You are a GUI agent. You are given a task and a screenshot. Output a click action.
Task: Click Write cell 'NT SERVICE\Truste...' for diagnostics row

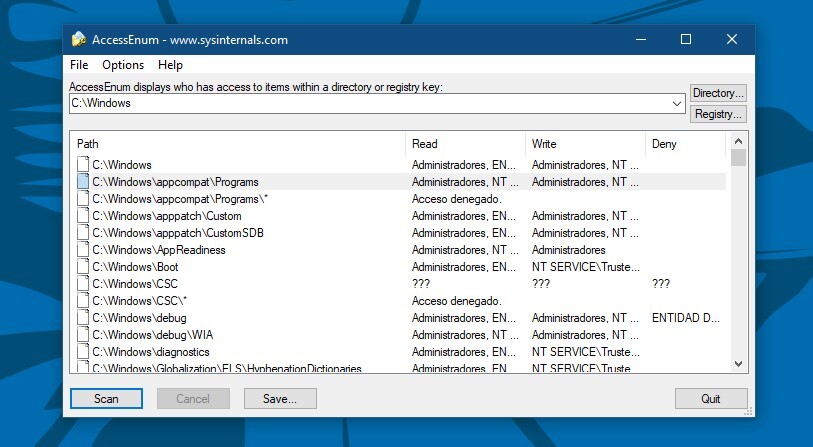[x=585, y=352]
